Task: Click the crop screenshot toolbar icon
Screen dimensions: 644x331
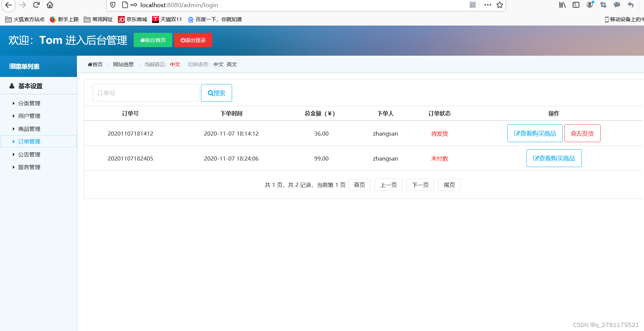Action: coord(603,5)
